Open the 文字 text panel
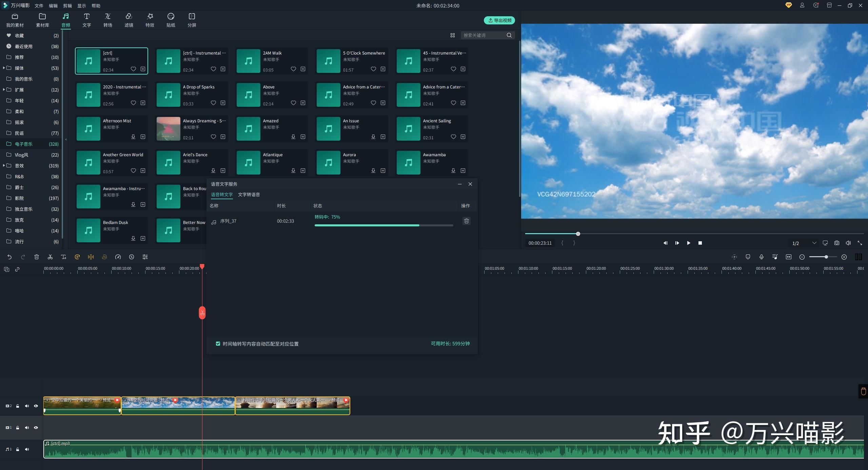 [x=87, y=20]
